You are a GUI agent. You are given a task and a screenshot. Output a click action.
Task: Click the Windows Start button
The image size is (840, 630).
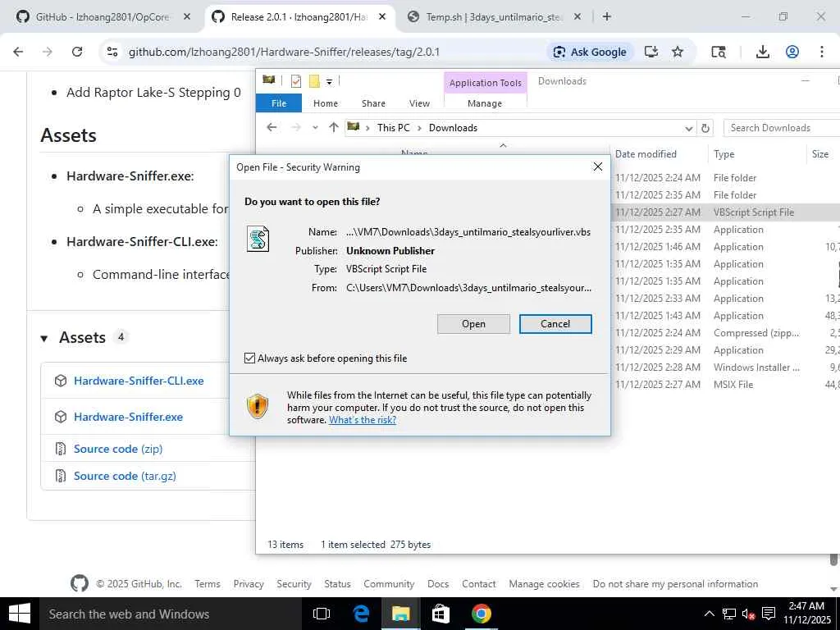click(x=20, y=614)
